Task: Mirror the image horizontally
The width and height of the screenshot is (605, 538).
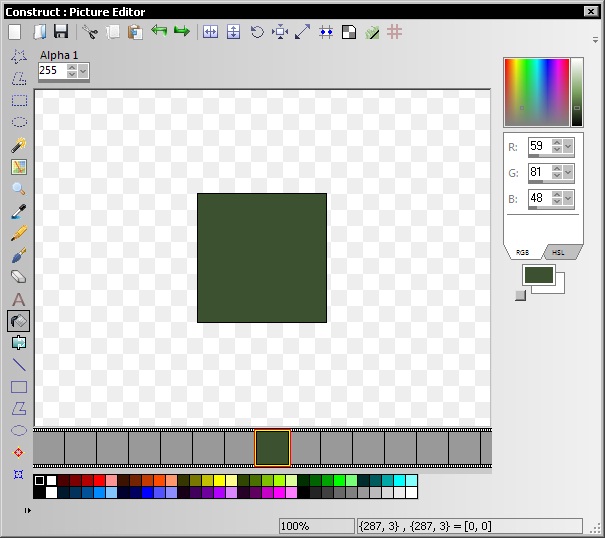Action: tap(210, 32)
